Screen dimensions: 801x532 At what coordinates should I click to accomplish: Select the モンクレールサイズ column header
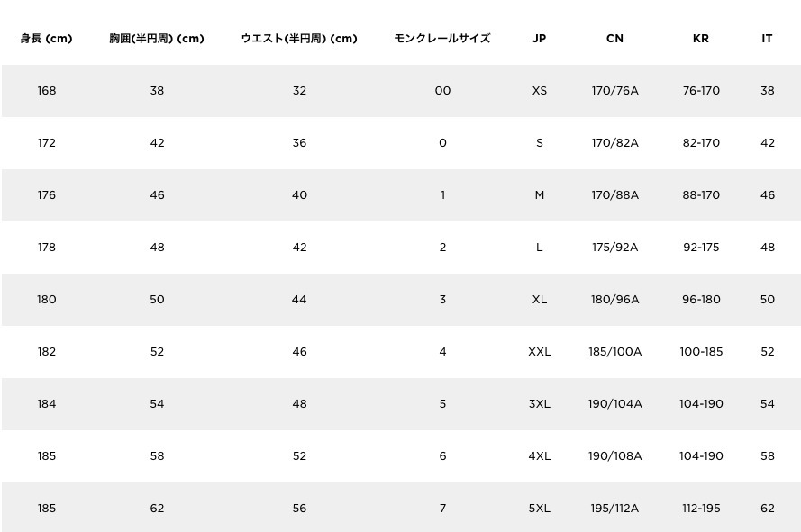coord(442,39)
